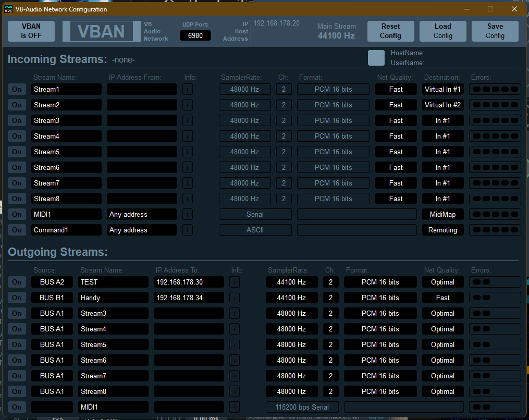The width and height of the screenshot is (529, 420).
Task: Open info for incoming Stream3
Action: coord(188,120)
